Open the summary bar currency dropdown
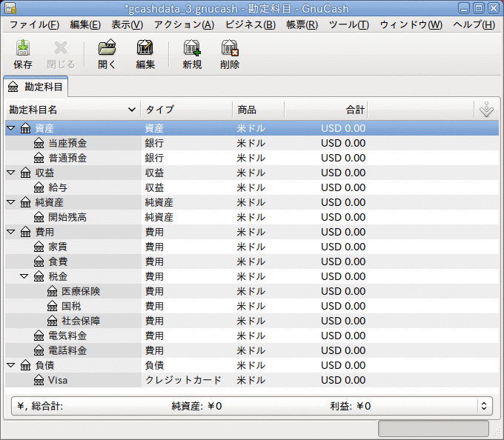Image resolution: width=504 pixels, height=440 pixels. (x=484, y=406)
